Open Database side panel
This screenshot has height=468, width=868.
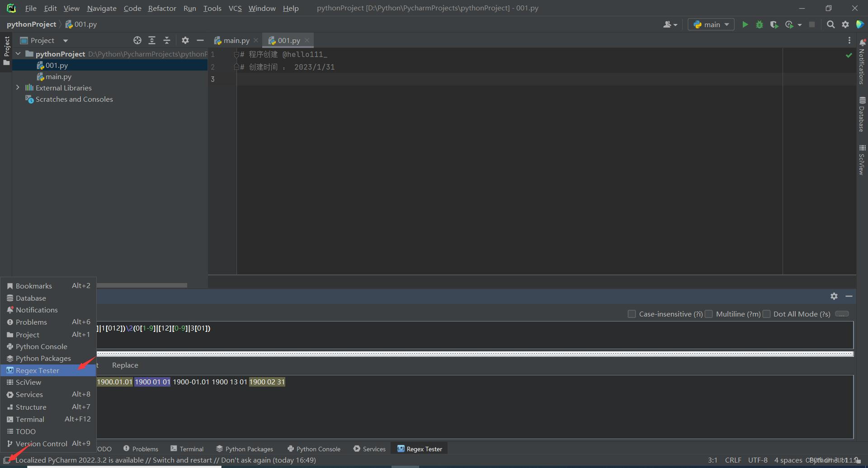[862, 114]
